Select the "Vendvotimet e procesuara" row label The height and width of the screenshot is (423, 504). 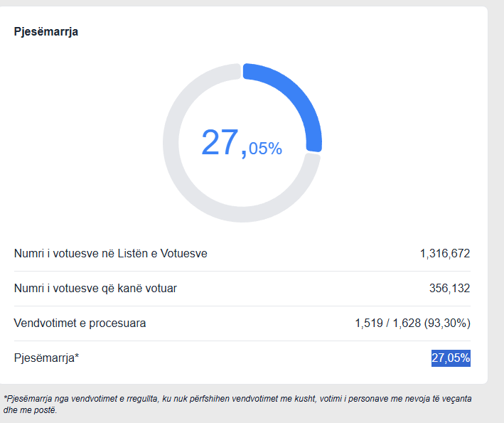(x=80, y=323)
